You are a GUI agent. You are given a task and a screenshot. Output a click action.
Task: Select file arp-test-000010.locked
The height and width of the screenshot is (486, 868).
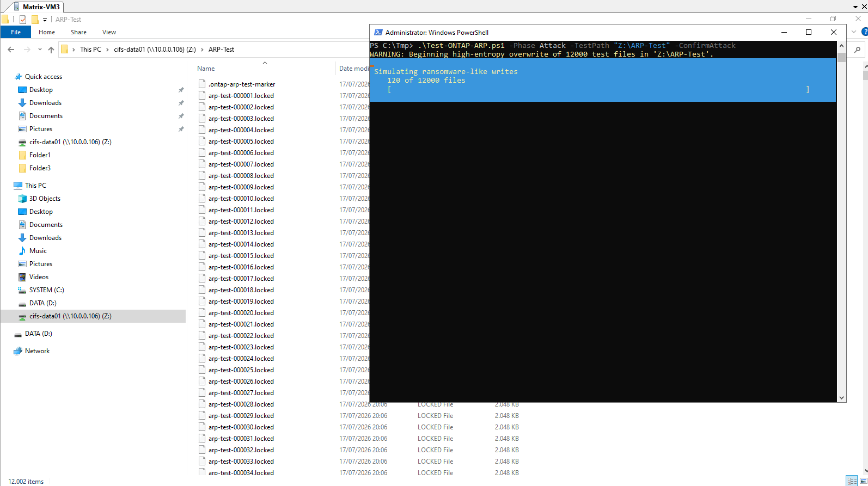241,199
